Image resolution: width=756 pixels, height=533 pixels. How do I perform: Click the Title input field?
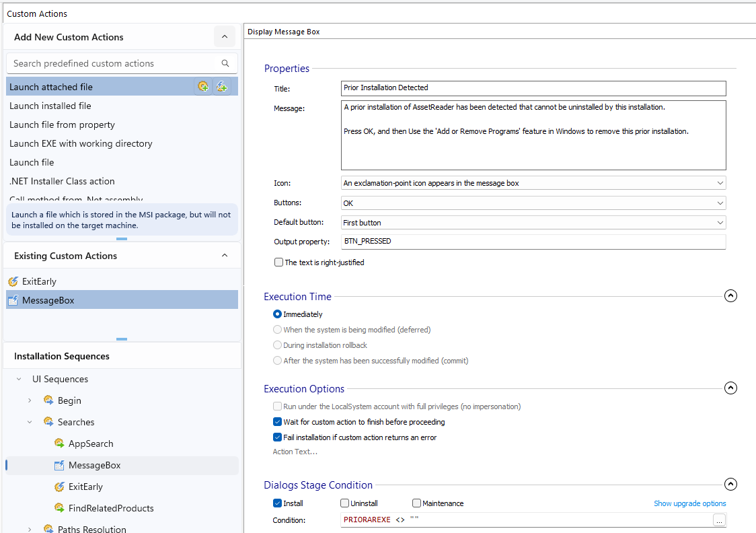[x=533, y=88]
